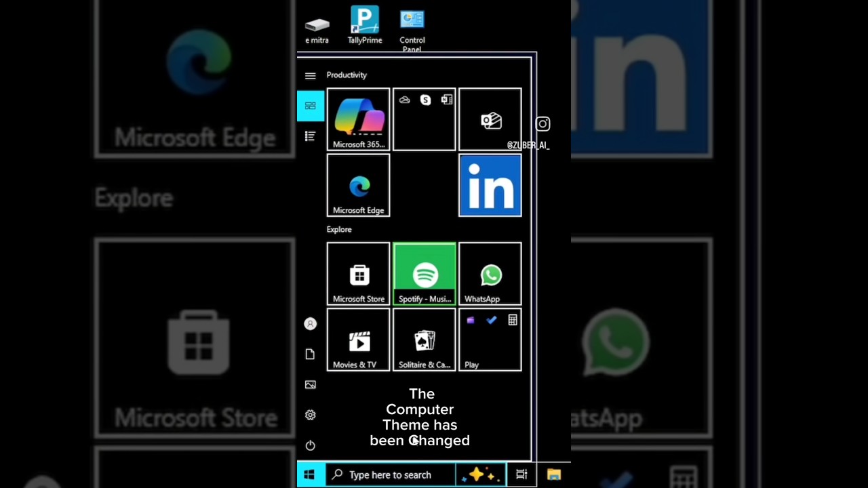This screenshot has height=488, width=868.
Task: Open the Skype icon in folder tile
Action: pos(425,100)
